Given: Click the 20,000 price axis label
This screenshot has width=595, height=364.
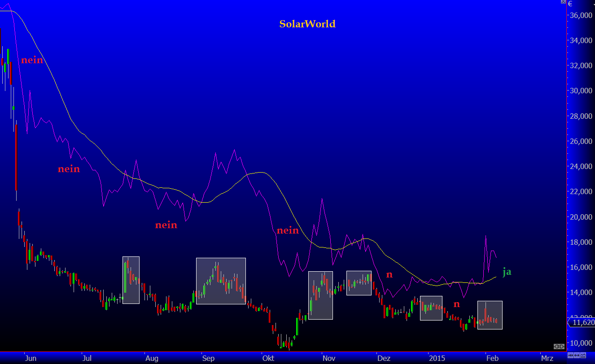Looking at the screenshot, I should point(581,217).
